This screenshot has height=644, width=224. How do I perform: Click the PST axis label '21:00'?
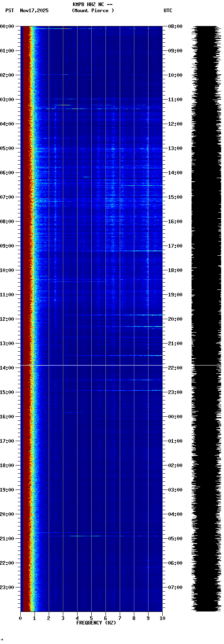pos(7,539)
